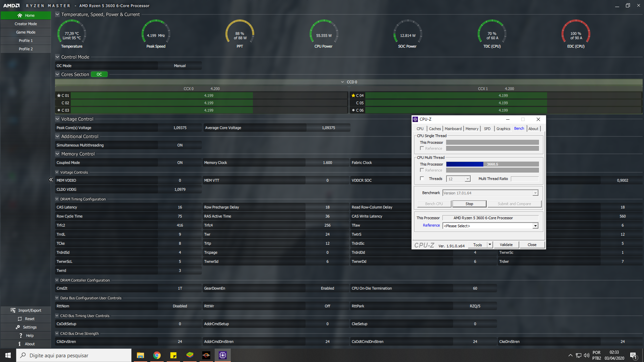Collapse the CCD 0 chevron
The width and height of the screenshot is (644, 362).
pos(342,82)
